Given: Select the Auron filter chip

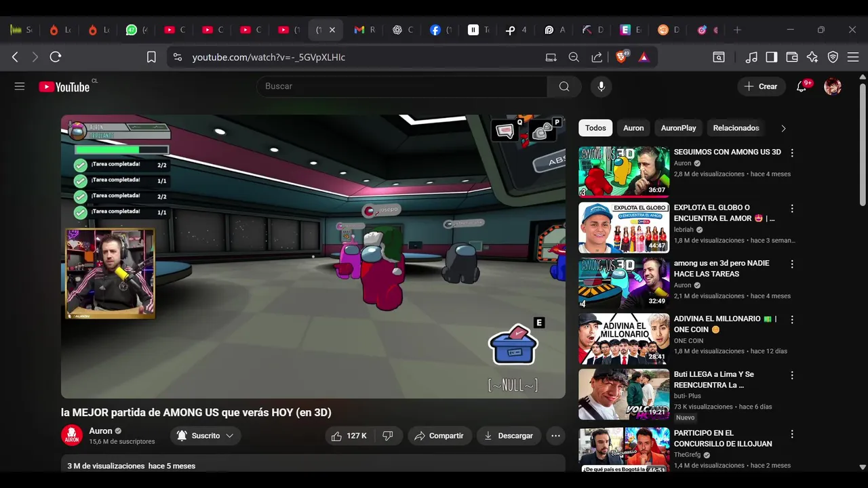Looking at the screenshot, I should 633,128.
